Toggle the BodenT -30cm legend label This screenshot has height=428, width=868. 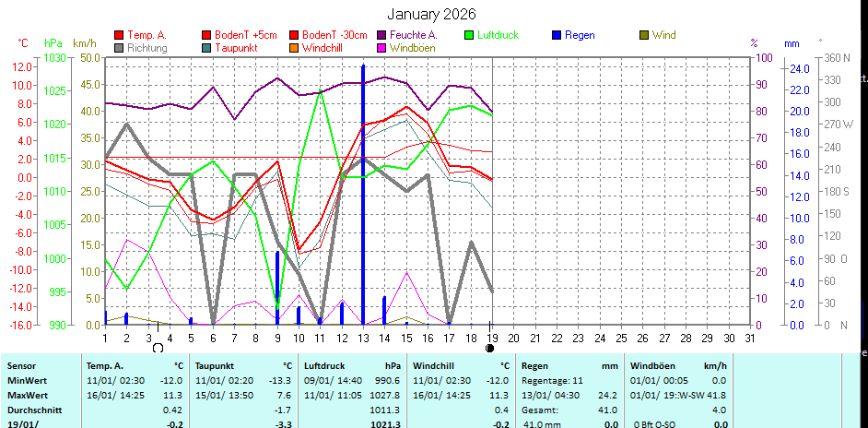(334, 36)
